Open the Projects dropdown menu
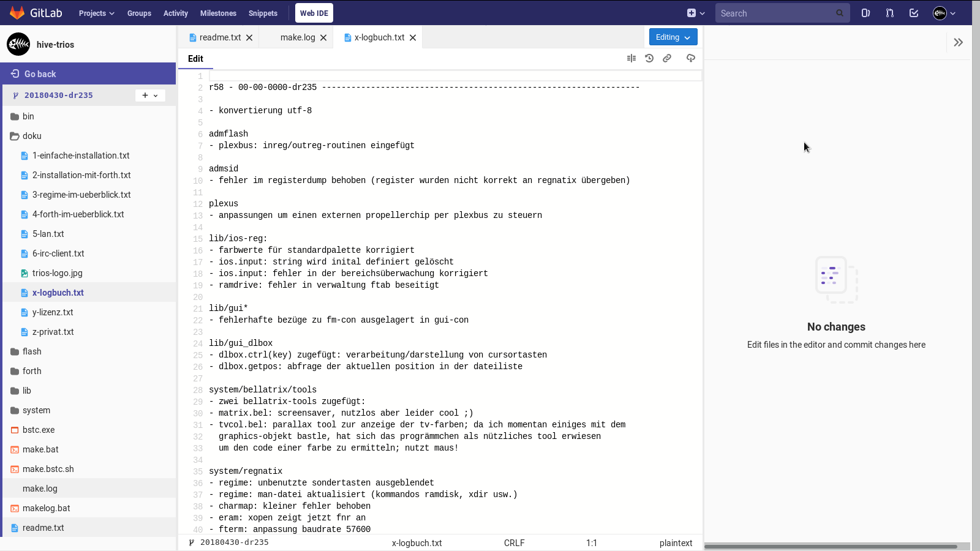Image resolution: width=980 pixels, height=551 pixels. tap(96, 13)
